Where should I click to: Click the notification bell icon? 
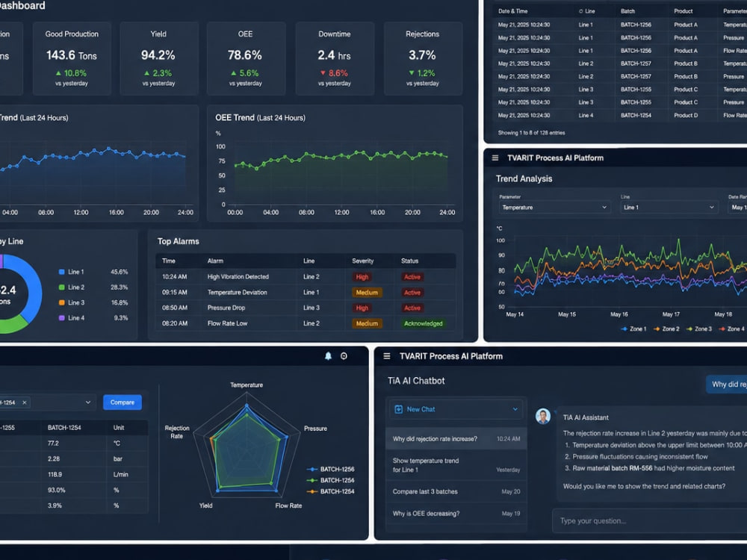pos(328,356)
